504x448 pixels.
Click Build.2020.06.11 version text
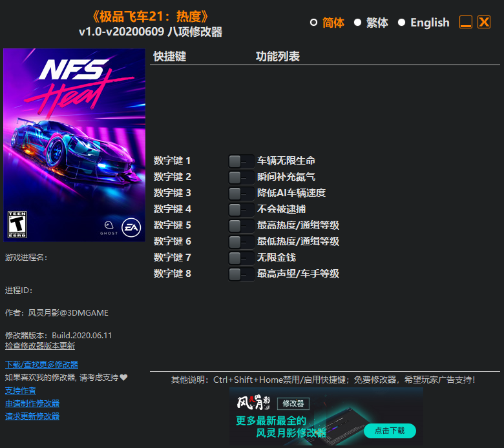click(x=82, y=335)
